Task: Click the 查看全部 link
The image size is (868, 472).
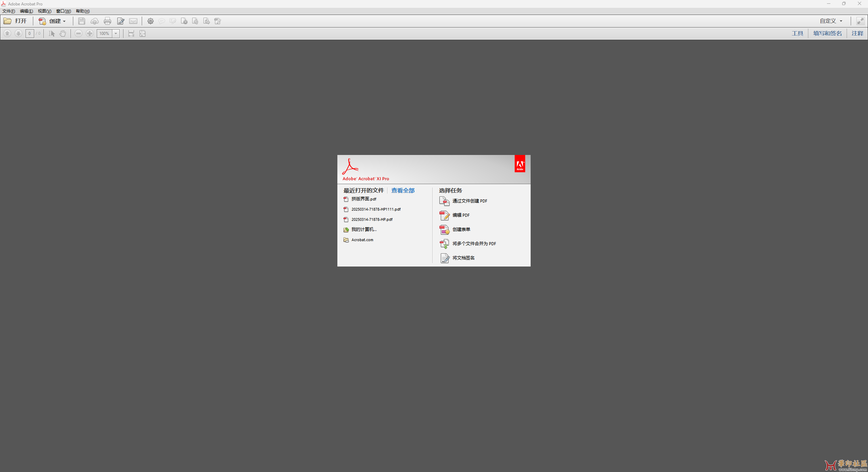Action: (x=403, y=190)
